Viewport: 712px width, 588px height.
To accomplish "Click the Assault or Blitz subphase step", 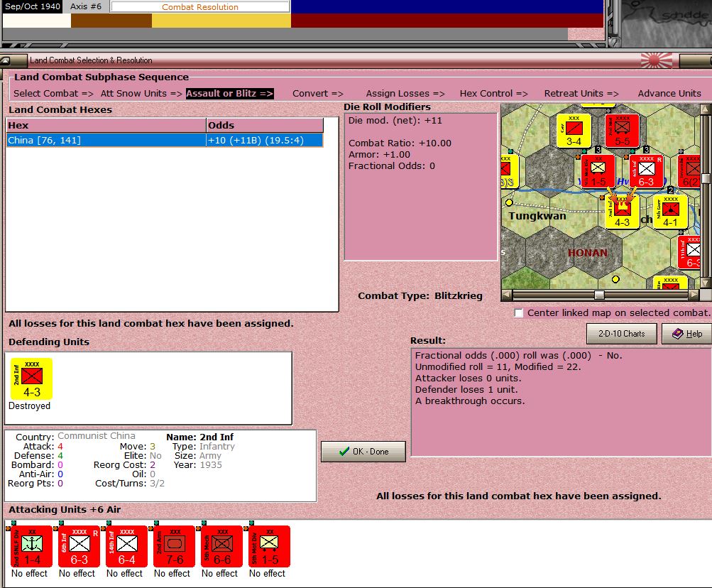I will click(x=230, y=93).
